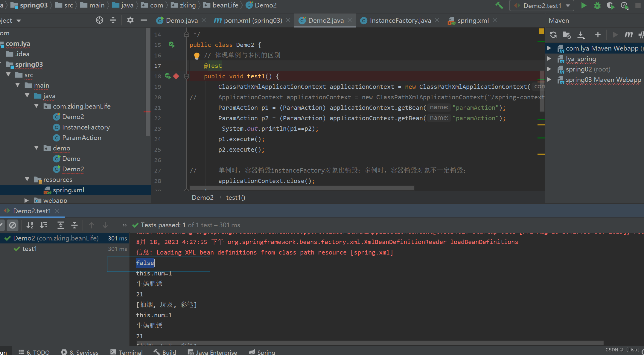The image size is (644, 355).
Task: Click the beanLife breadcrumb in navigation bar
Action: (x=221, y=5)
